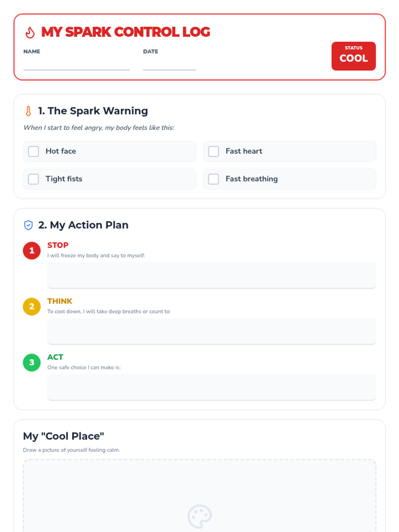399x532 pixels.
Task: Click the paint palette icon in the drawing area
Action: pos(199,516)
